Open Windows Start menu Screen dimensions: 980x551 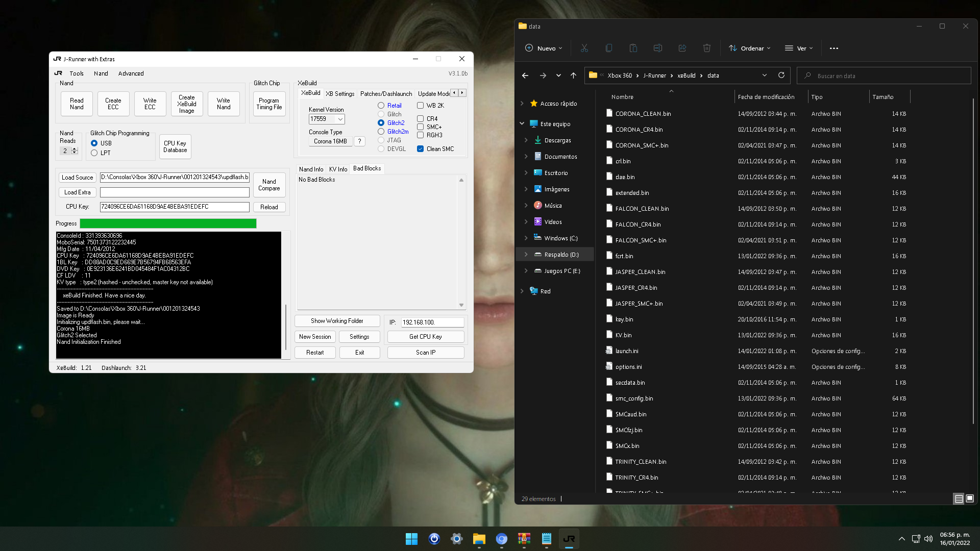[411, 539]
